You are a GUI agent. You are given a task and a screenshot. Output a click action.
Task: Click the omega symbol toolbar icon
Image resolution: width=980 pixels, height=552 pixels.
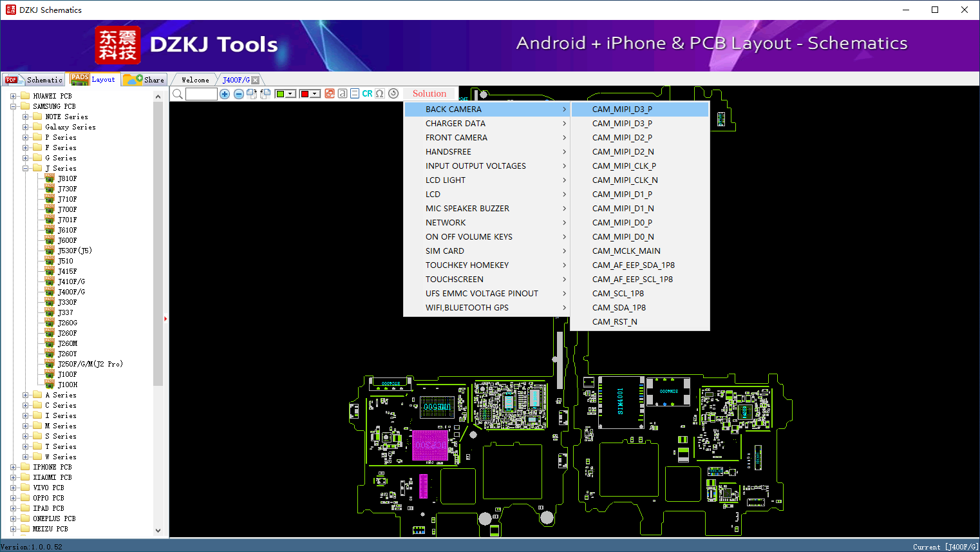pyautogui.click(x=380, y=93)
